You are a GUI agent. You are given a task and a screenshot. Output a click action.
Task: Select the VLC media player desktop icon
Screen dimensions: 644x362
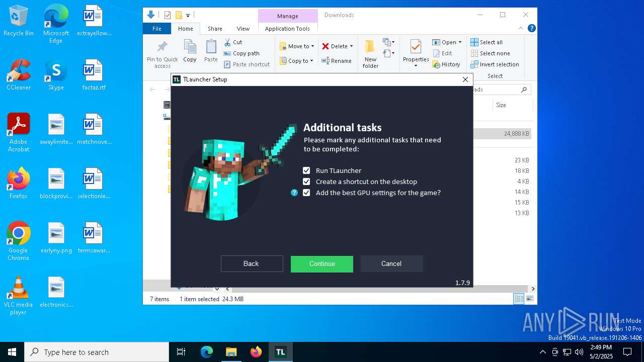click(19, 296)
